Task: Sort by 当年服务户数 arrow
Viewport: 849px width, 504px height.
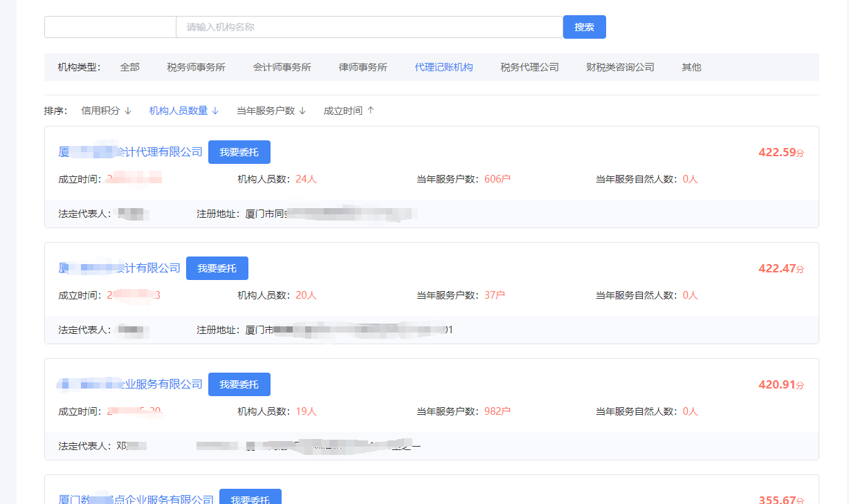Action: (302, 111)
